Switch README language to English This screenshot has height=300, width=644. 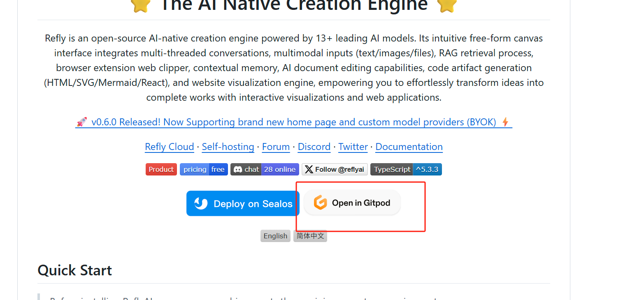275,236
